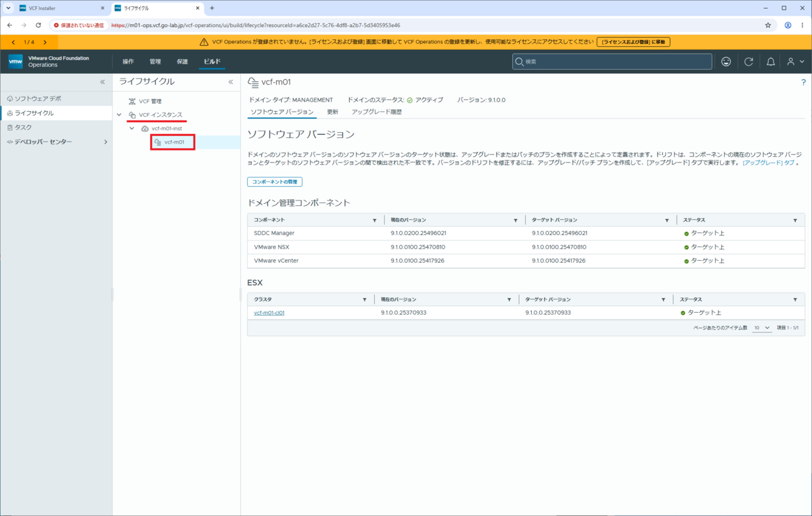
Task: Click the browser reload button
Action: [39, 25]
